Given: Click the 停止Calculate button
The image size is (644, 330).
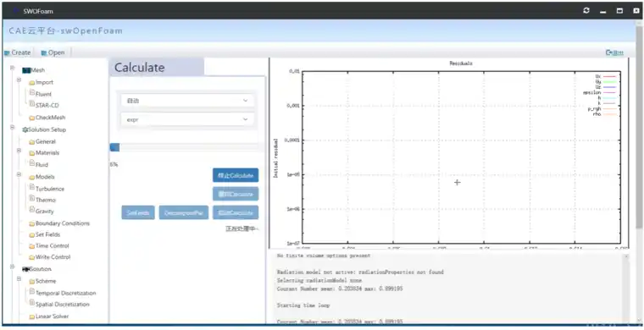Looking at the screenshot, I should [236, 175].
